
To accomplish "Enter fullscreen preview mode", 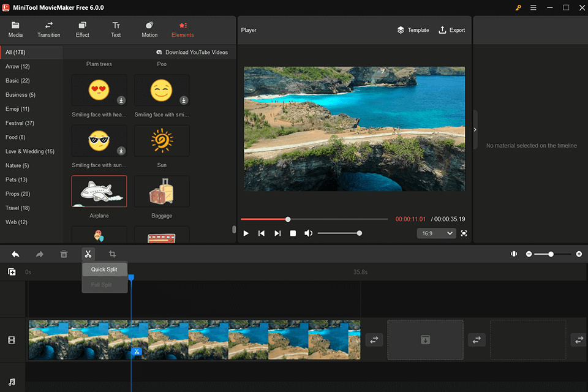I will pyautogui.click(x=464, y=233).
